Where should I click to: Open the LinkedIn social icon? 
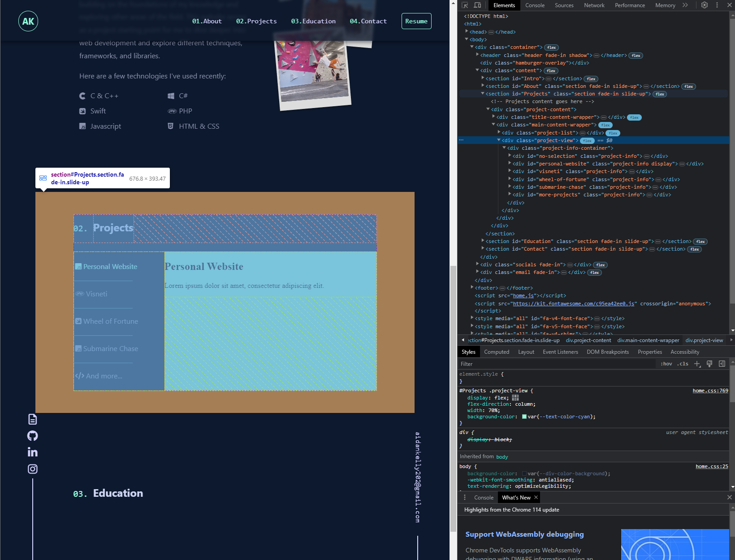pyautogui.click(x=33, y=452)
